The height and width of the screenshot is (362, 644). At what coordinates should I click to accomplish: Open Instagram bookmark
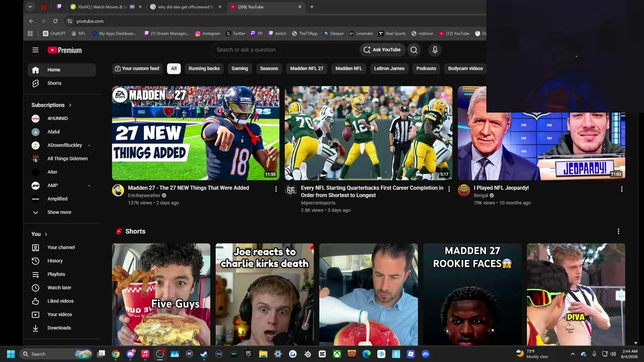point(208,34)
